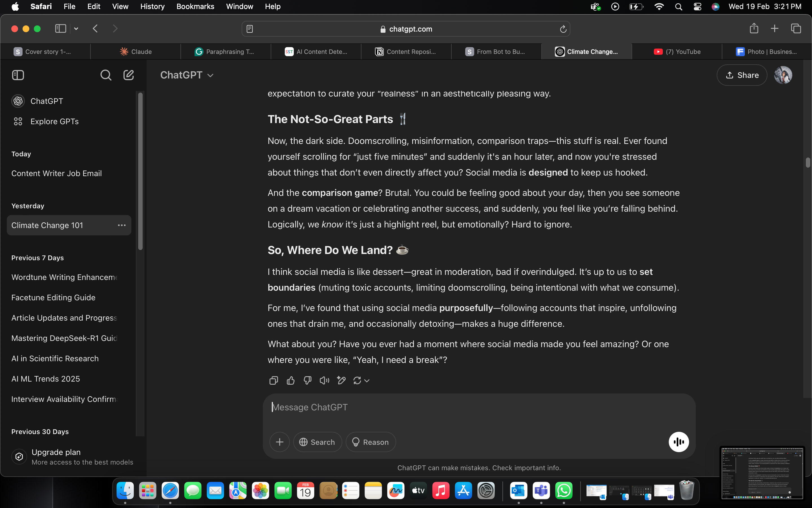Click the chatgpt.com address bar

(x=406, y=29)
